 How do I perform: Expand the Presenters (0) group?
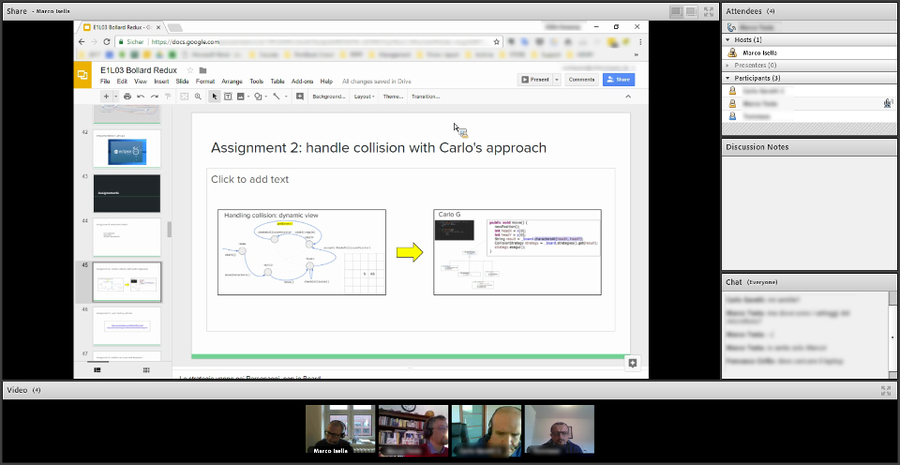point(728,65)
